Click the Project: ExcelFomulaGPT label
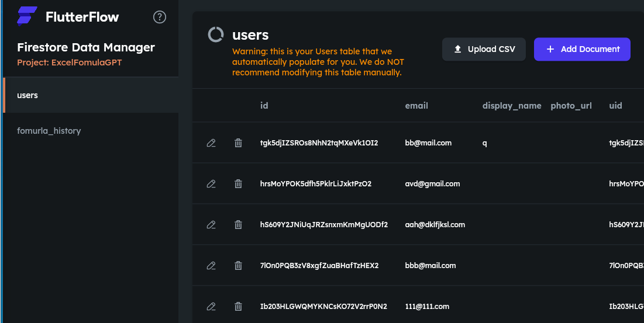The height and width of the screenshot is (323, 644). [70, 62]
